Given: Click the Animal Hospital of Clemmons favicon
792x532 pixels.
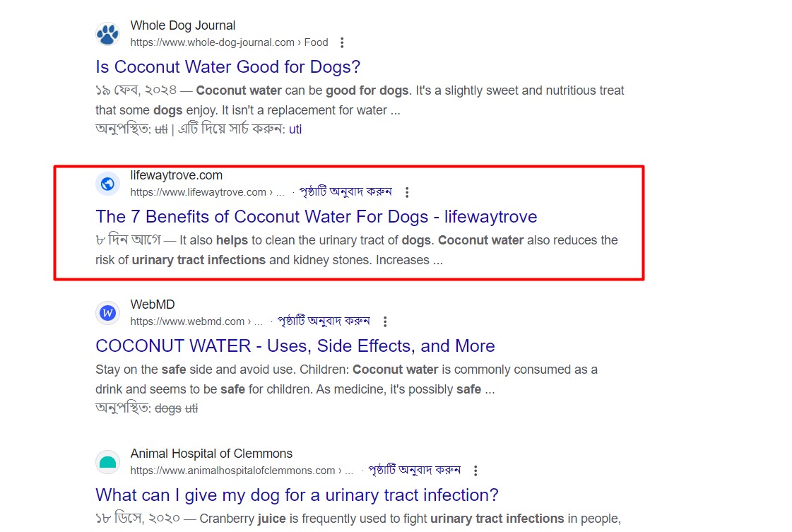Looking at the screenshot, I should point(107,462).
